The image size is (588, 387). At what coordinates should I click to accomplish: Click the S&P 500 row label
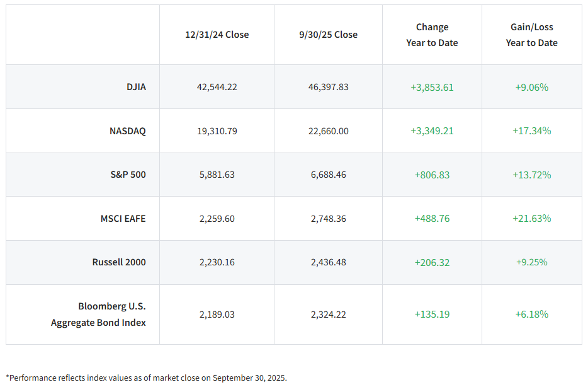coord(127,175)
